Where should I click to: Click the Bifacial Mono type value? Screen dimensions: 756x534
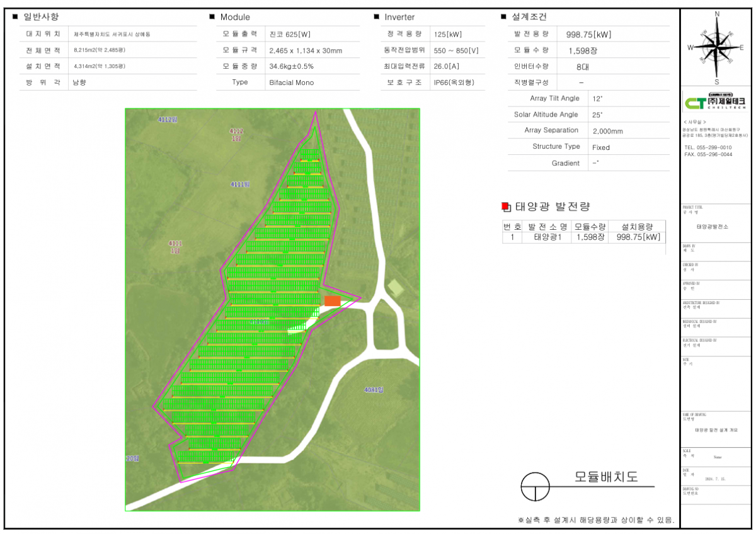291,82
